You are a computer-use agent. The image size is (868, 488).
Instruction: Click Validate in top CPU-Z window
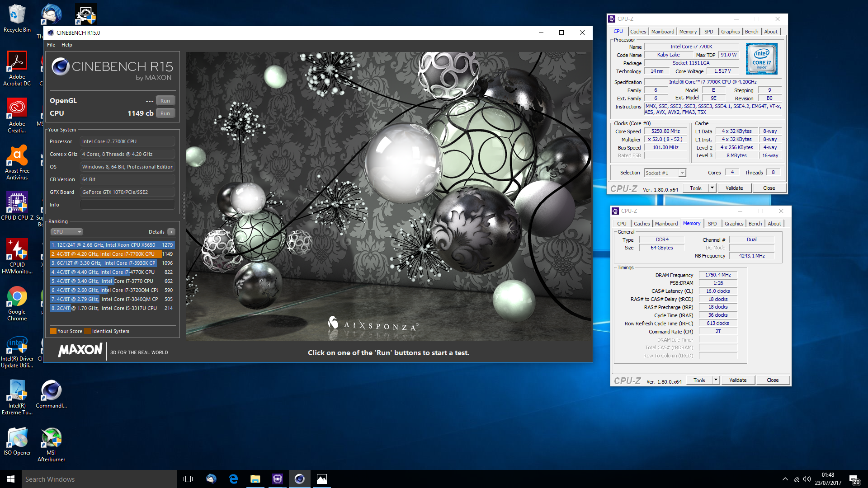pyautogui.click(x=734, y=188)
